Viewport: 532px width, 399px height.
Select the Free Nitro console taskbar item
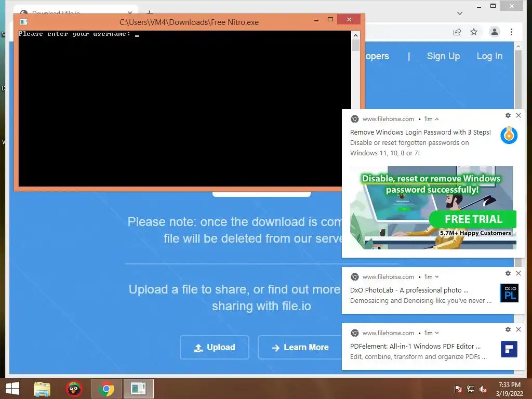[138, 389]
